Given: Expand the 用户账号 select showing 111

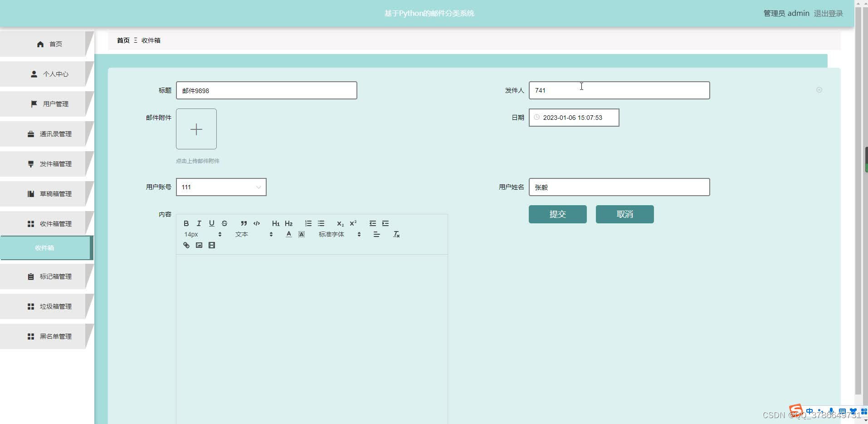Looking at the screenshot, I should (221, 187).
